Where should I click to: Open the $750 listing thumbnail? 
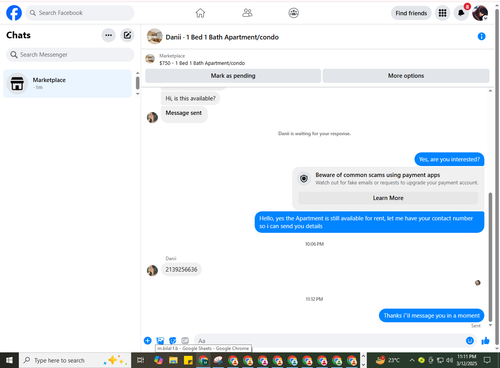150,59
